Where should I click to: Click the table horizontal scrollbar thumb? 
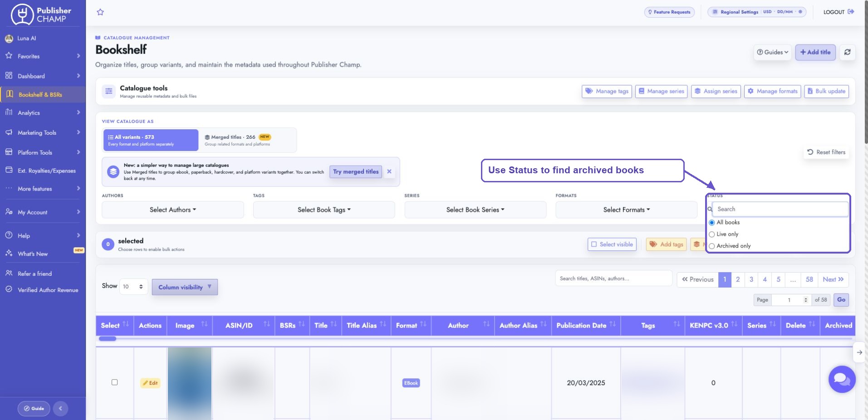tap(108, 339)
